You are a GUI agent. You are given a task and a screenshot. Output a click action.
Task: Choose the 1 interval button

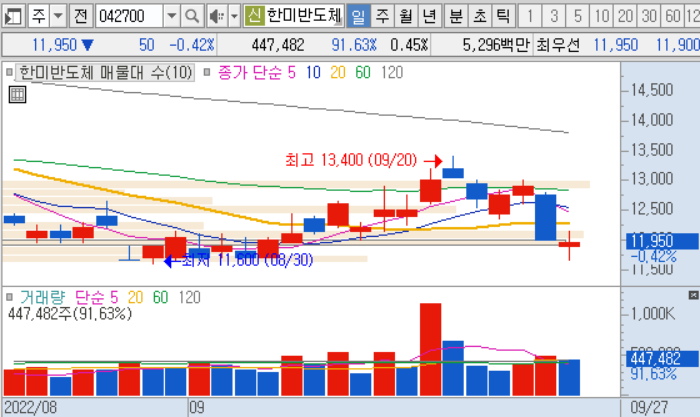pyautogui.click(x=530, y=17)
